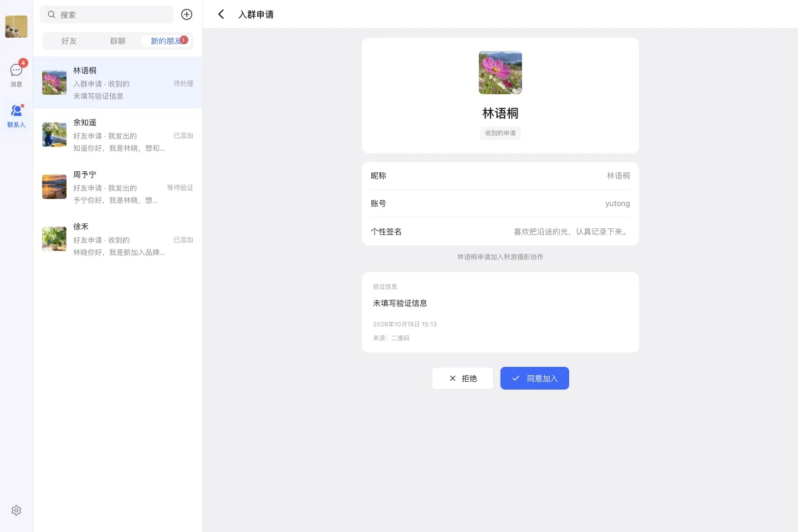Image resolution: width=798 pixels, height=532 pixels.
Task: Click the timestamp 2026年10月18日 15:13
Action: point(405,324)
